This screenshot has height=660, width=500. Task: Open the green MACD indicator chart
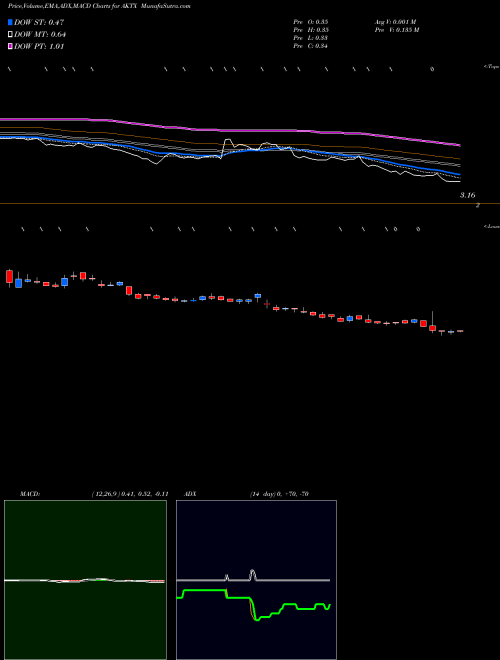85,580
